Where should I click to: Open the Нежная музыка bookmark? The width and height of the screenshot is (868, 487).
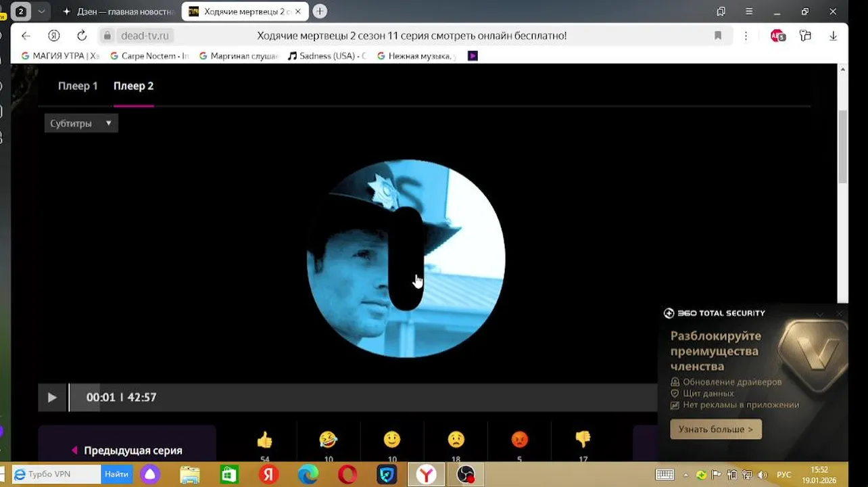pos(416,56)
